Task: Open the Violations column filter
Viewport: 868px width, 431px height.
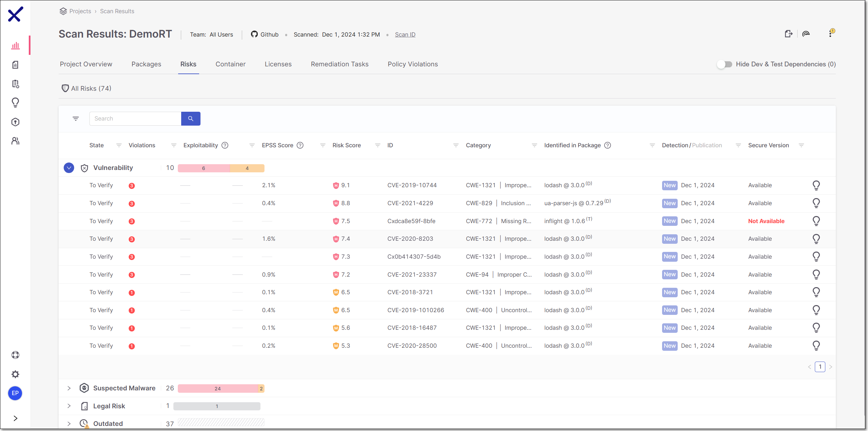Action: click(174, 145)
